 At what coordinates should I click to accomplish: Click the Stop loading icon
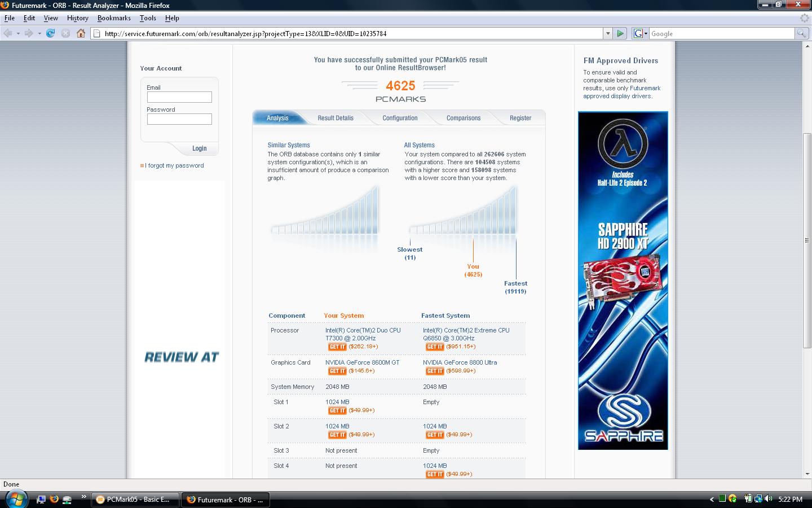(x=65, y=33)
